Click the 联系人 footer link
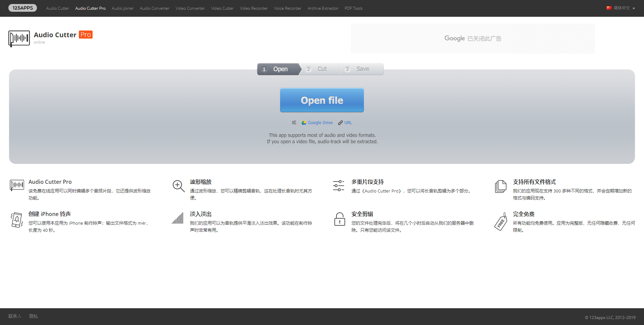This screenshot has height=325, width=644. click(15, 316)
